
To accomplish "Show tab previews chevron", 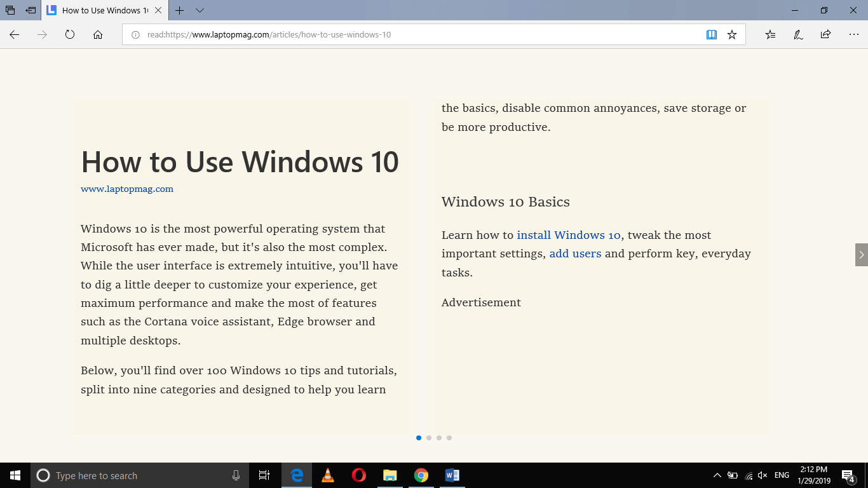I will (200, 10).
